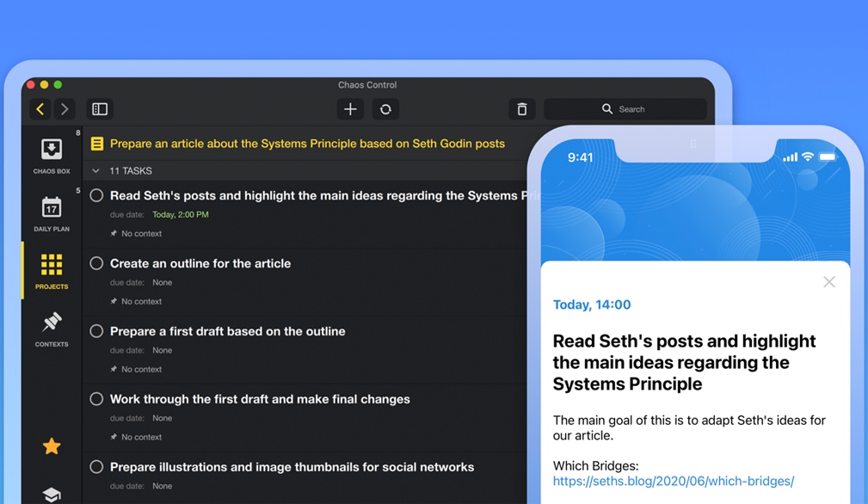The width and height of the screenshot is (868, 504).
Task: Go forward with the right arrow
Action: (x=65, y=109)
